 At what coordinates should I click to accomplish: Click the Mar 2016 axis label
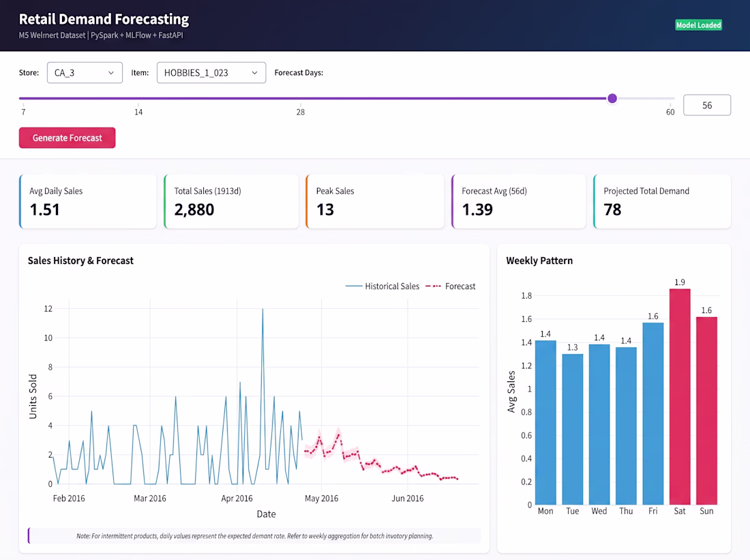(x=150, y=498)
